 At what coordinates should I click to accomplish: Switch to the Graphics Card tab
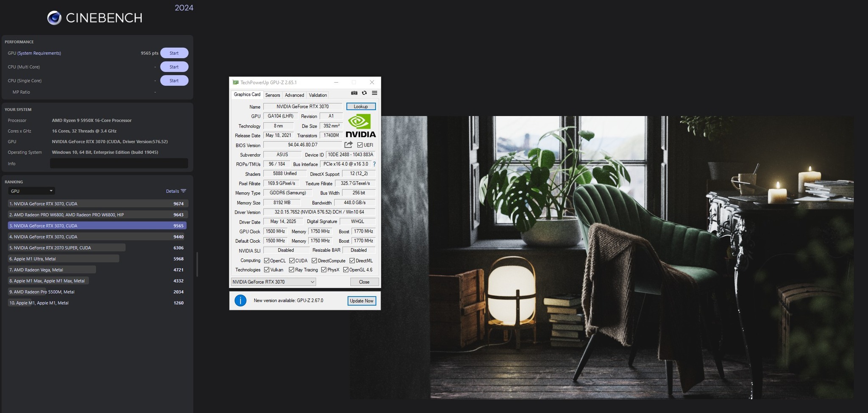point(247,94)
